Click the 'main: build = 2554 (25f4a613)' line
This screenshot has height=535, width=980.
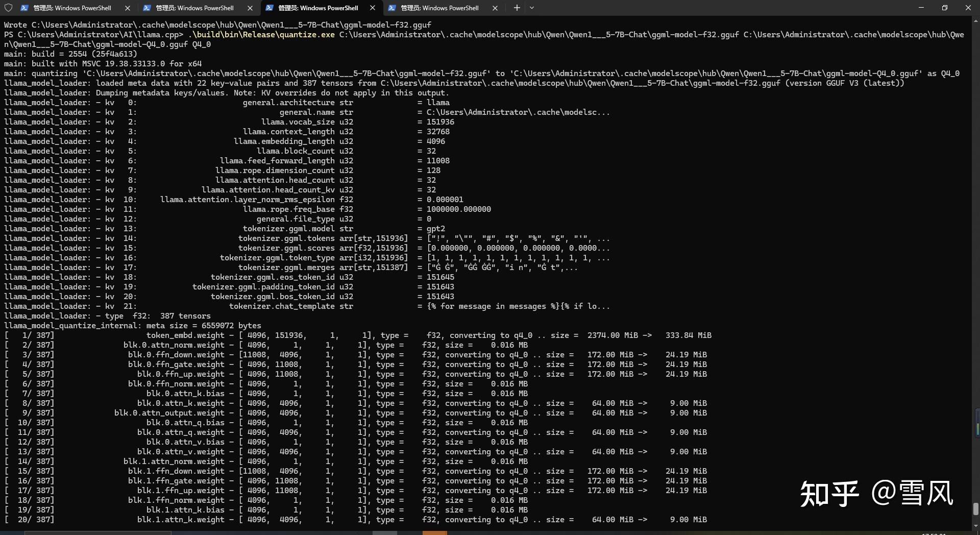point(70,54)
